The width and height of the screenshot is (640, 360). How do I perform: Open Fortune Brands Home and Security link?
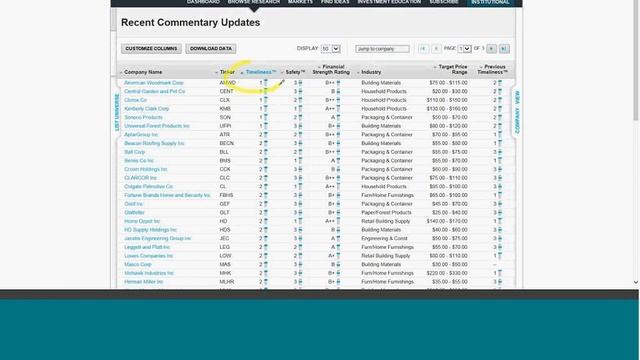point(167,195)
